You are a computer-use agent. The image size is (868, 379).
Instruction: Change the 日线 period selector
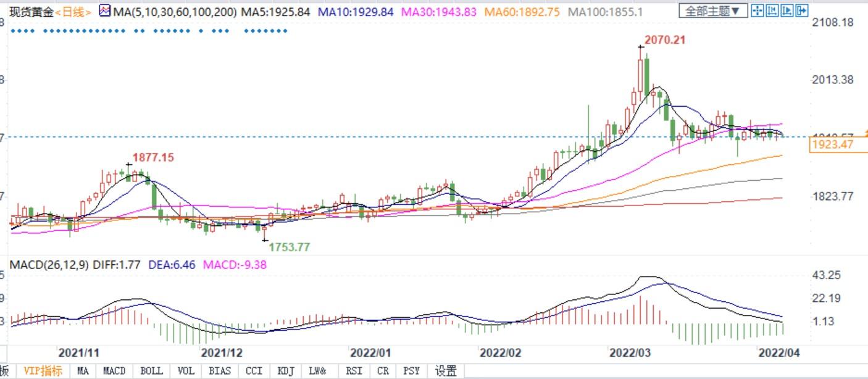pos(73,12)
